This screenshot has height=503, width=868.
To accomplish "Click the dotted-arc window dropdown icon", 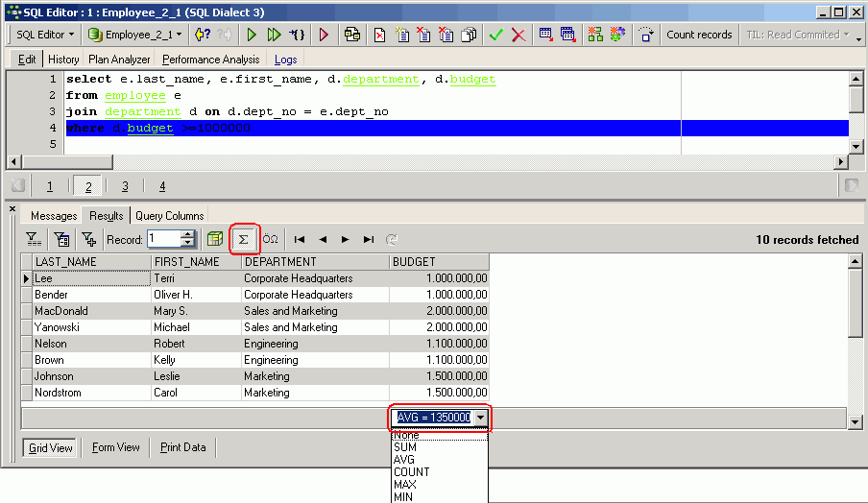I will (x=645, y=35).
